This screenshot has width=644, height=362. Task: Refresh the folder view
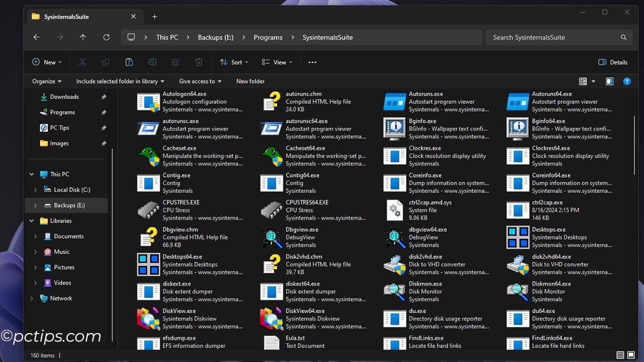click(x=106, y=37)
